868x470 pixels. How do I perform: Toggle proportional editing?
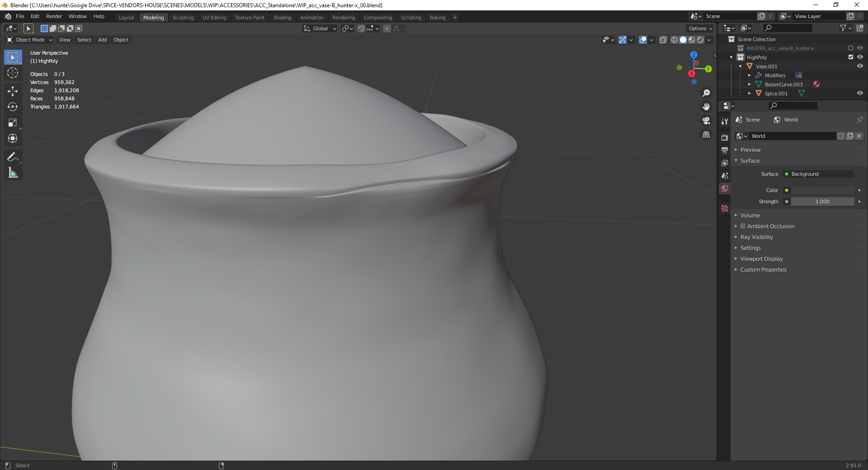click(x=387, y=28)
